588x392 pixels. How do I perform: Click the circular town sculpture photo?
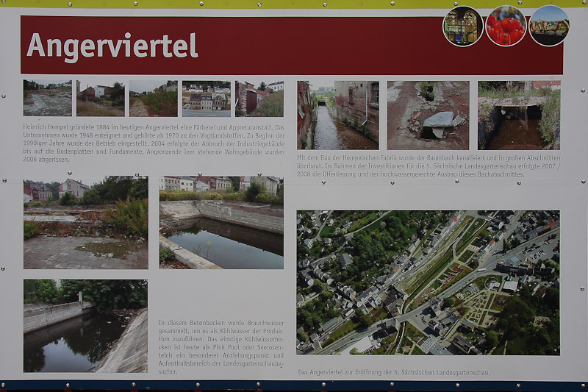(x=549, y=26)
